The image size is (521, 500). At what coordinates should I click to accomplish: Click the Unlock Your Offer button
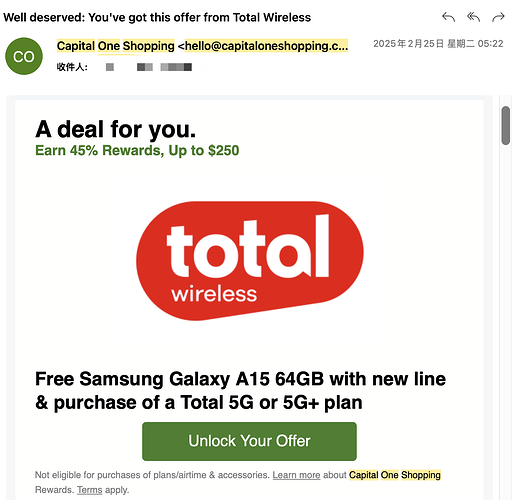(249, 441)
